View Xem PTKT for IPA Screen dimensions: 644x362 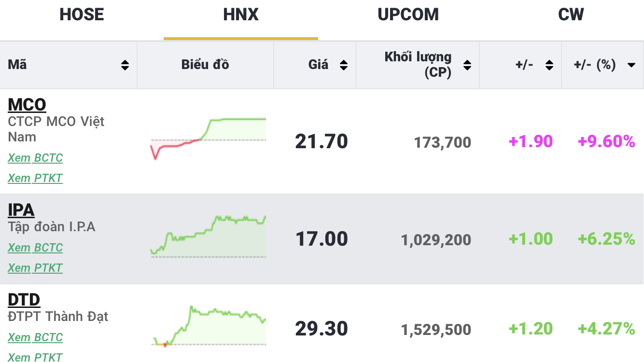tap(35, 268)
